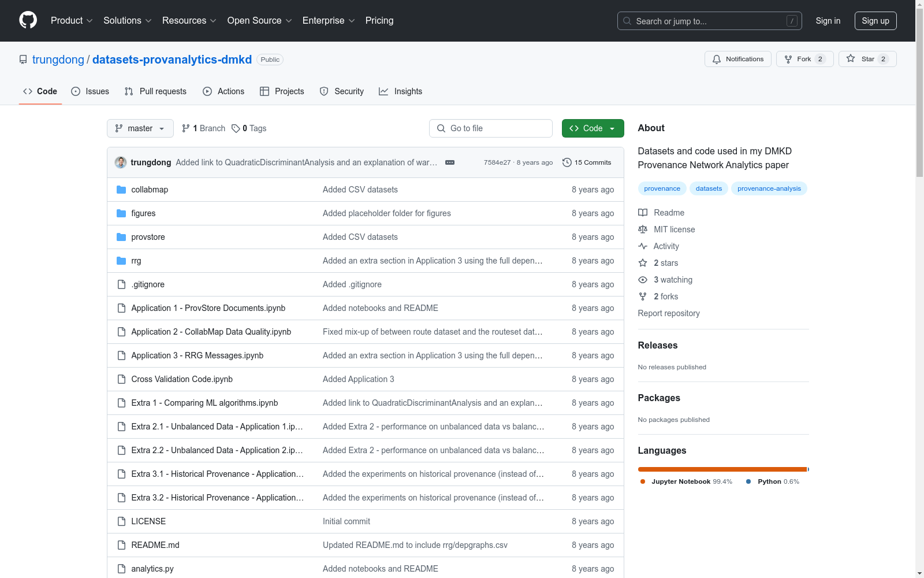The height and width of the screenshot is (578, 924).
Task: Open the master branch selector dropdown
Action: [140, 128]
